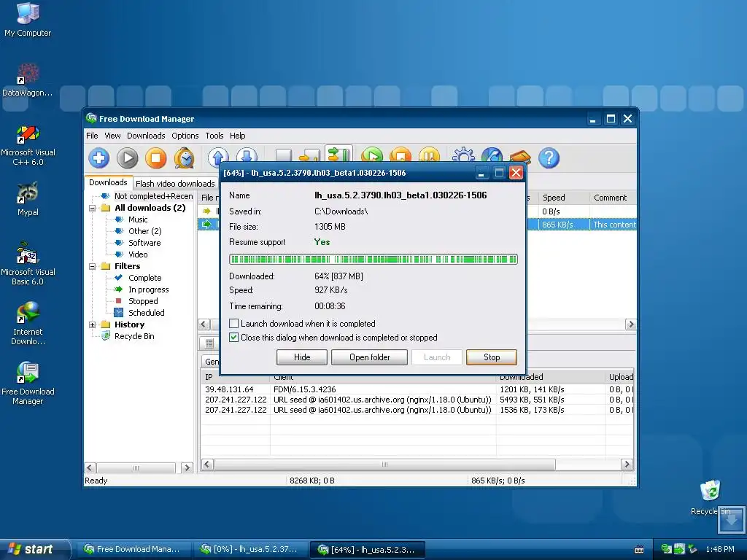Open the Tools menu
Image resolution: width=747 pixels, height=560 pixels.
pyautogui.click(x=214, y=136)
